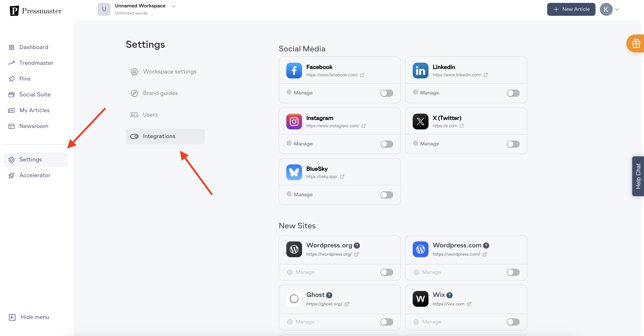Screen dimensions: 644x336
Task: Click the Ghost logo icon
Action: tap(294, 299)
